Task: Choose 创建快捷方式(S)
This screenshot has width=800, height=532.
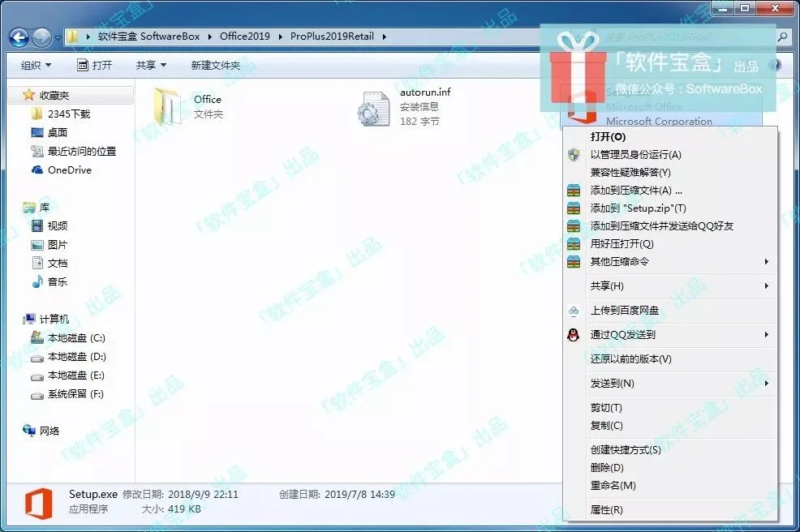Action: coord(670,450)
